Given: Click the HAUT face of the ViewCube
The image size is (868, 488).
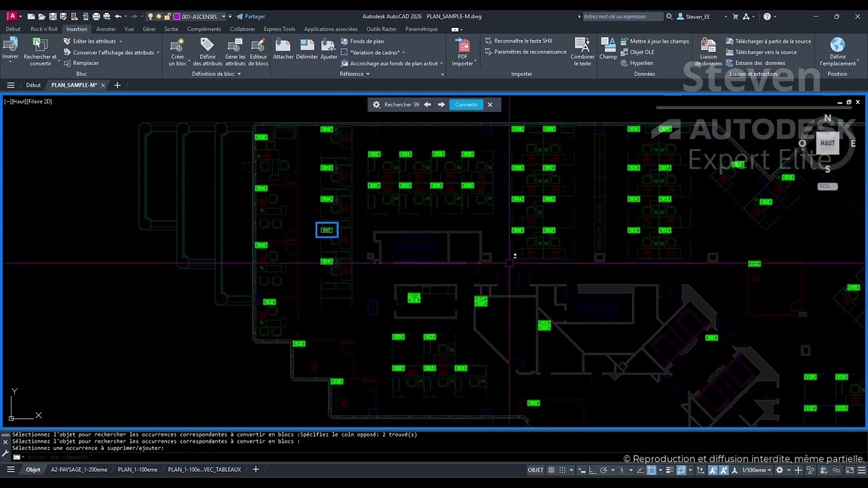Looking at the screenshot, I should (x=827, y=143).
